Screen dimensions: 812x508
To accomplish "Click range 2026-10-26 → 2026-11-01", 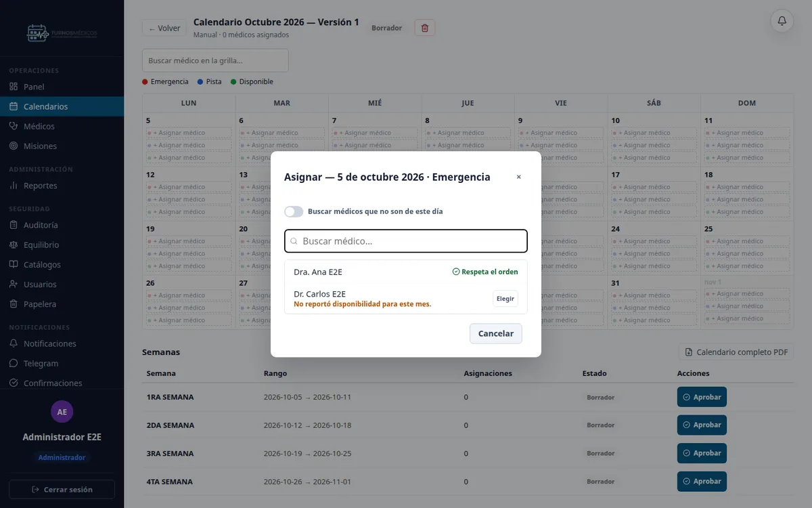I will click(307, 482).
